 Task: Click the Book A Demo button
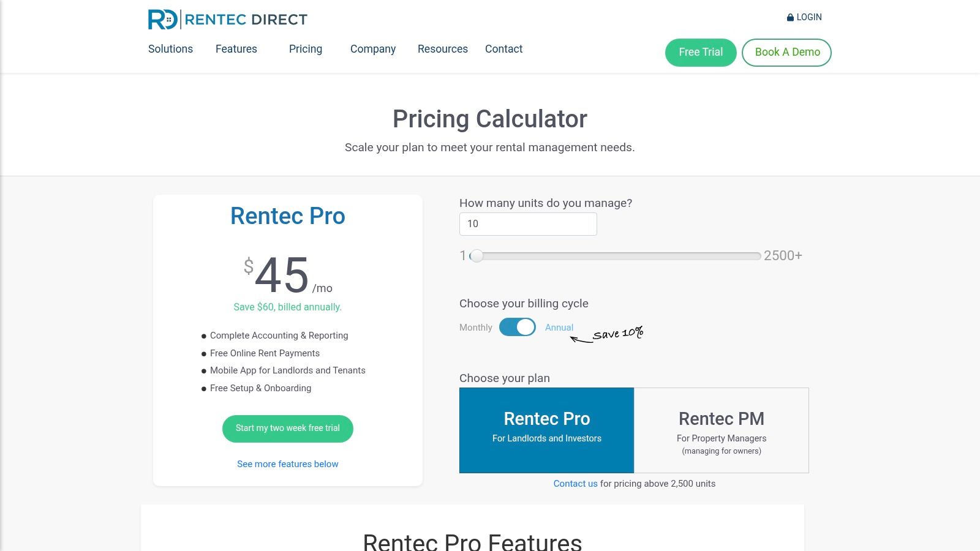coord(786,52)
